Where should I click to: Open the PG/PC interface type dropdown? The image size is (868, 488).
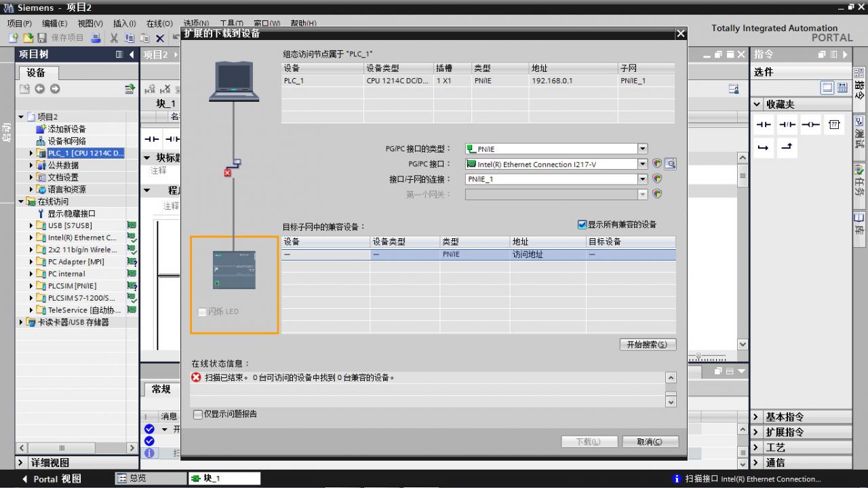click(x=643, y=149)
